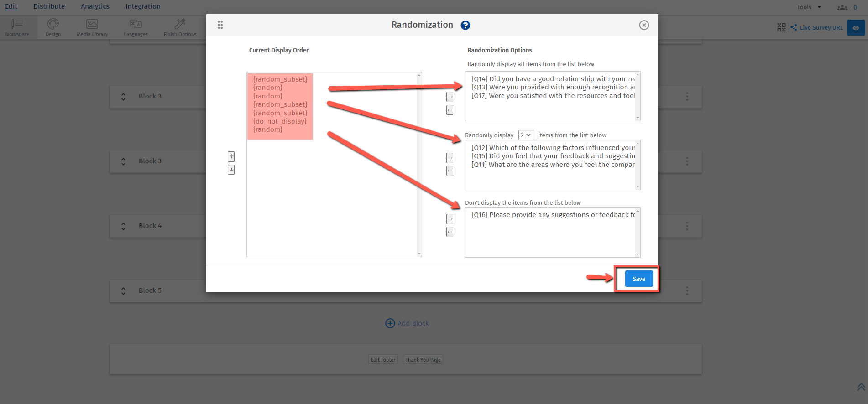Expand the Block 5 reorder arrows
The image size is (868, 404).
[123, 291]
